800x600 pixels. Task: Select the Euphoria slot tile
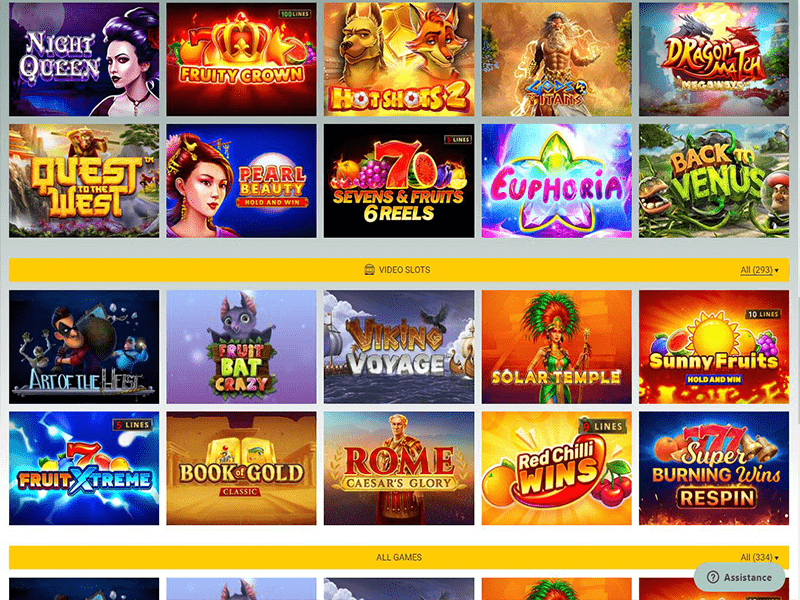557,181
